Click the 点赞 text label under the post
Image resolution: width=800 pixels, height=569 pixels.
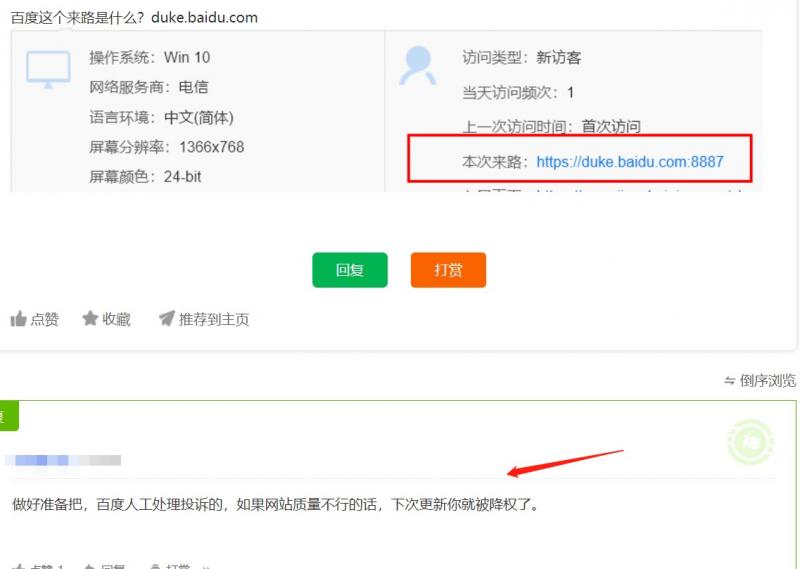[x=44, y=319]
